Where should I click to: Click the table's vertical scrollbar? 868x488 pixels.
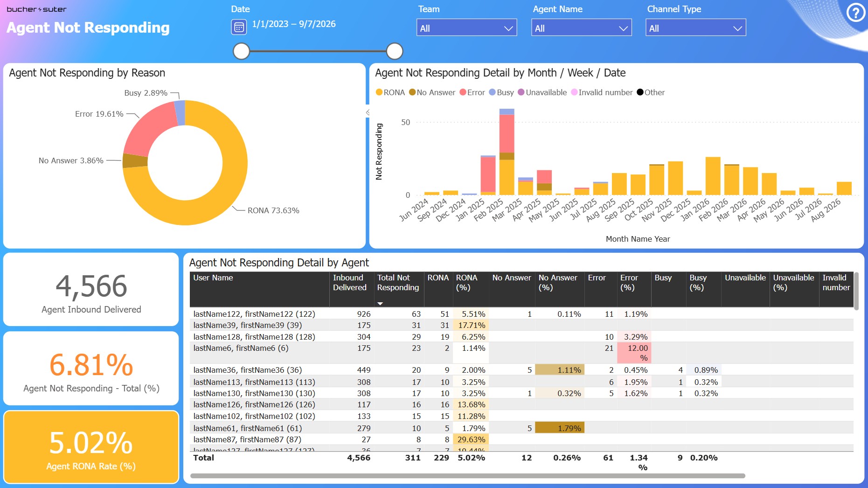pos(856,291)
